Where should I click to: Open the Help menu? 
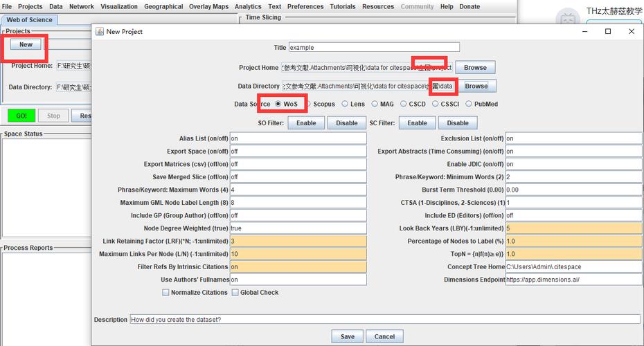tap(447, 6)
